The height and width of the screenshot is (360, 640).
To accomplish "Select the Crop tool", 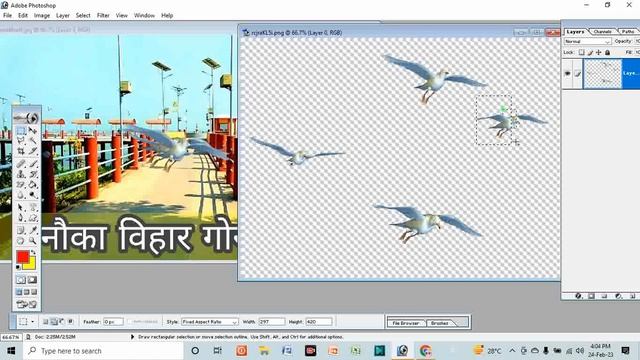I will pos(20,151).
